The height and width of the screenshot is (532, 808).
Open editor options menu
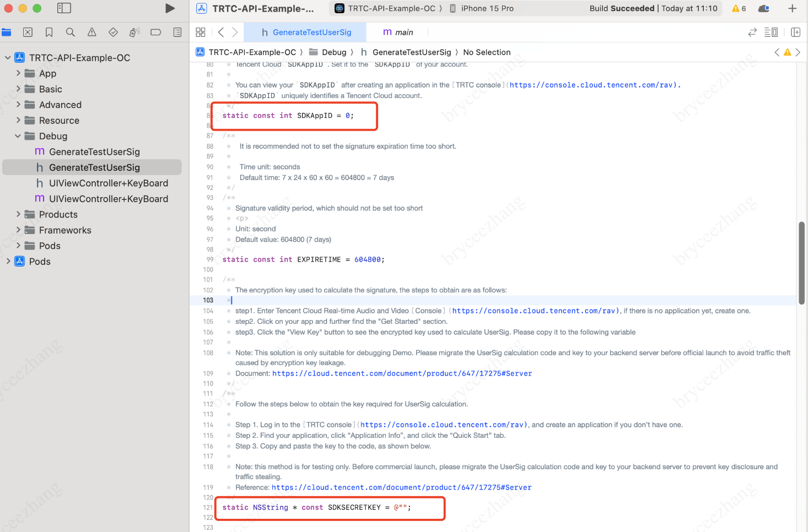pos(771,32)
